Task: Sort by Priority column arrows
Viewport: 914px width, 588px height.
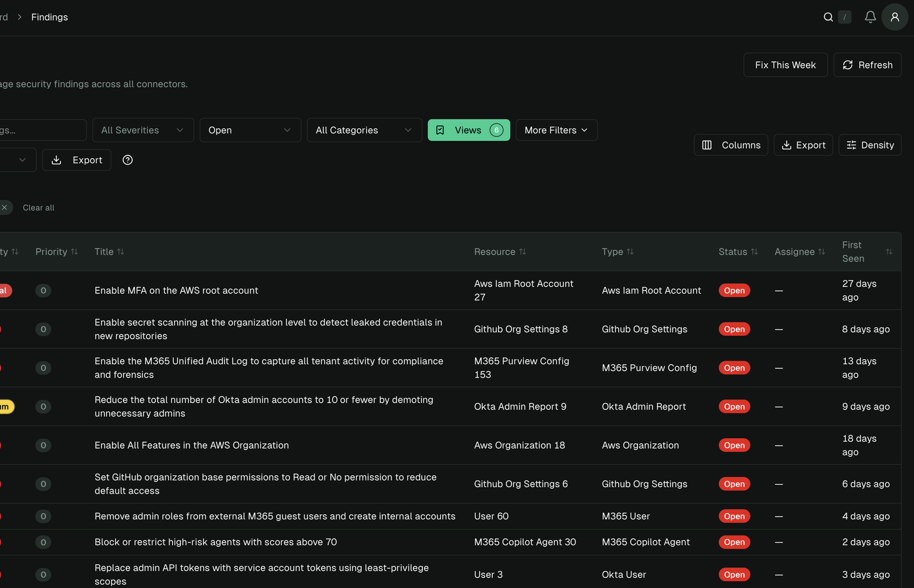Action: (x=74, y=252)
